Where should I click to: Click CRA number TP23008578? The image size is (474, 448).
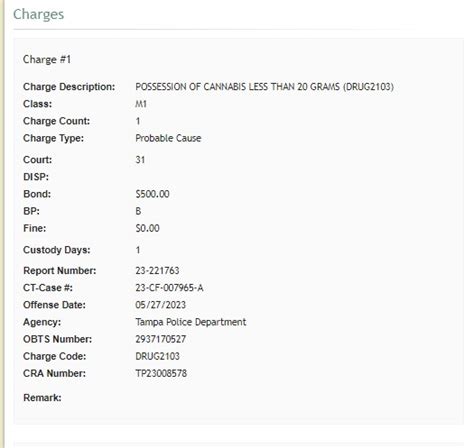[x=161, y=373]
